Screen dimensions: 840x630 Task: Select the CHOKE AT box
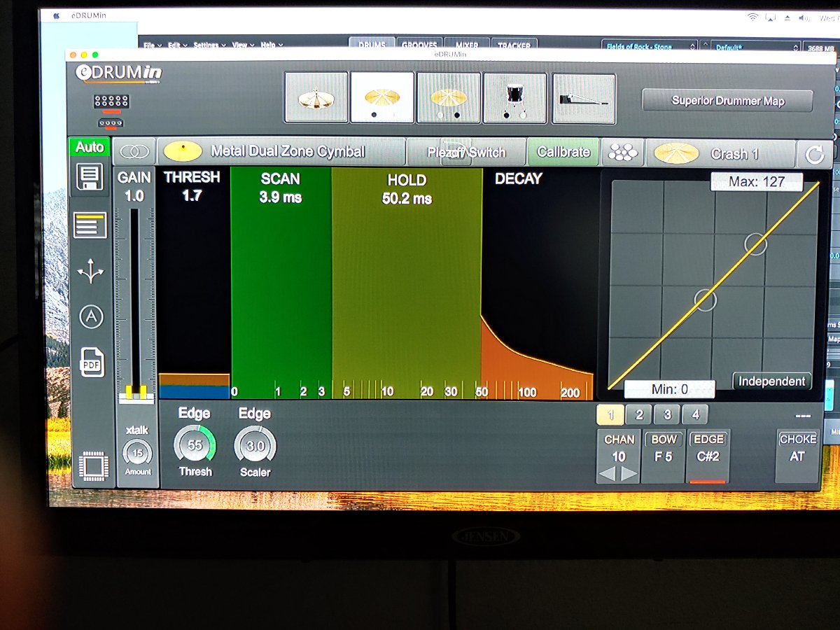pos(798,456)
